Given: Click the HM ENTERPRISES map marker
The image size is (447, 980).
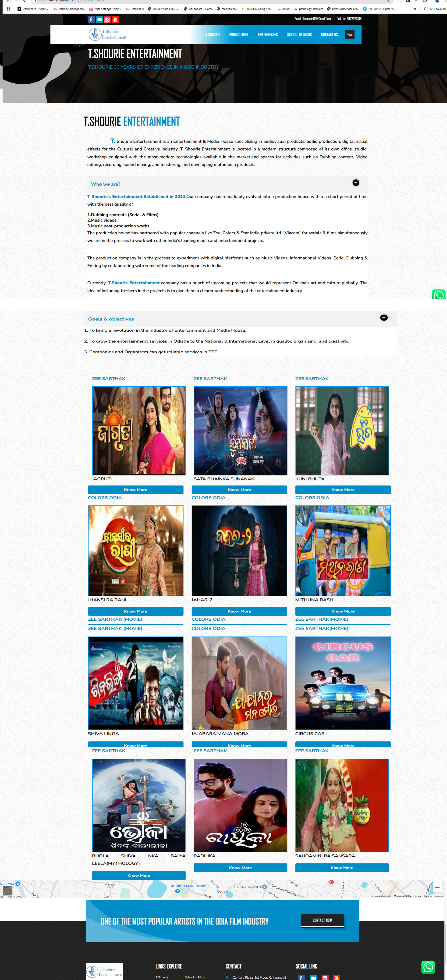Looking at the screenshot, I should pos(264,887).
